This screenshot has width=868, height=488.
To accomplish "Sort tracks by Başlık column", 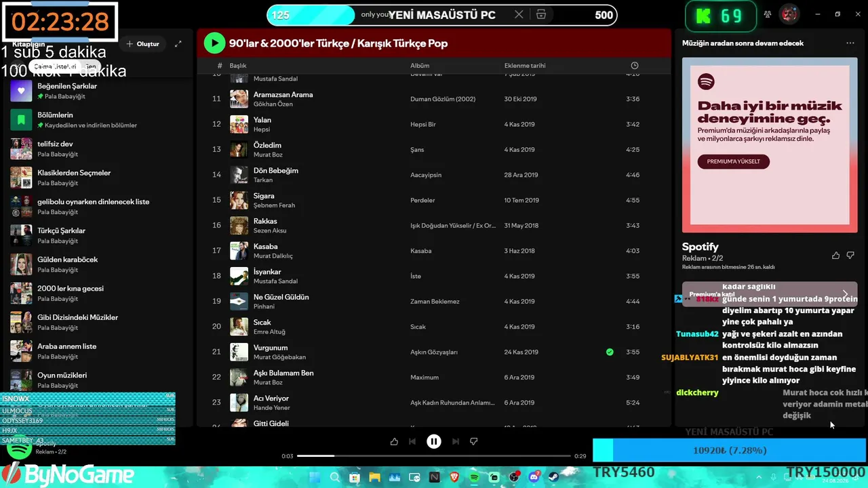I will point(238,66).
